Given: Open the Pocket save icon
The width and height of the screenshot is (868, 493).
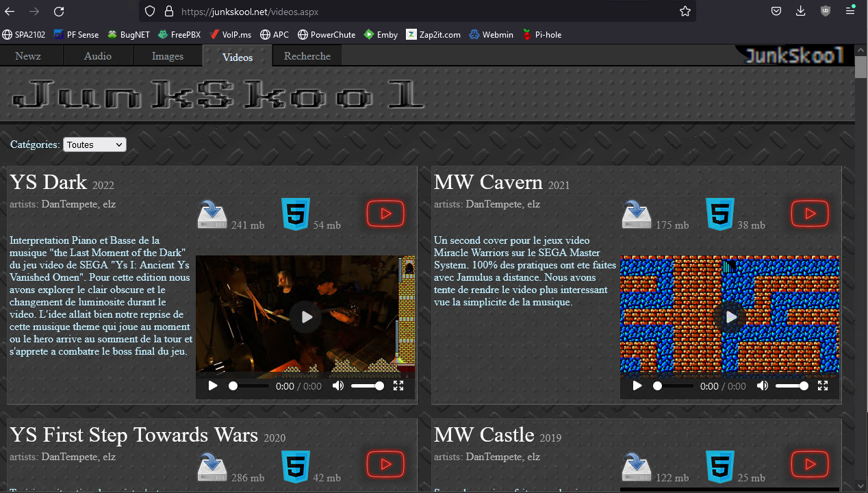Looking at the screenshot, I should click(x=776, y=11).
